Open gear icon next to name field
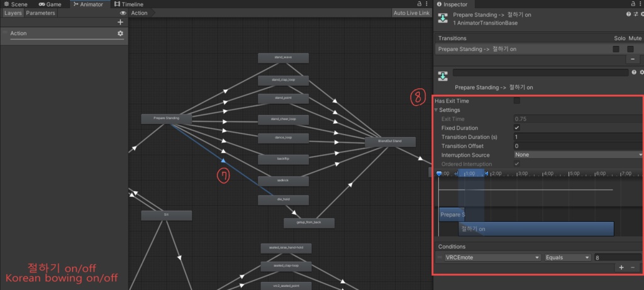Screen dimensions: 644x290 [641, 72]
